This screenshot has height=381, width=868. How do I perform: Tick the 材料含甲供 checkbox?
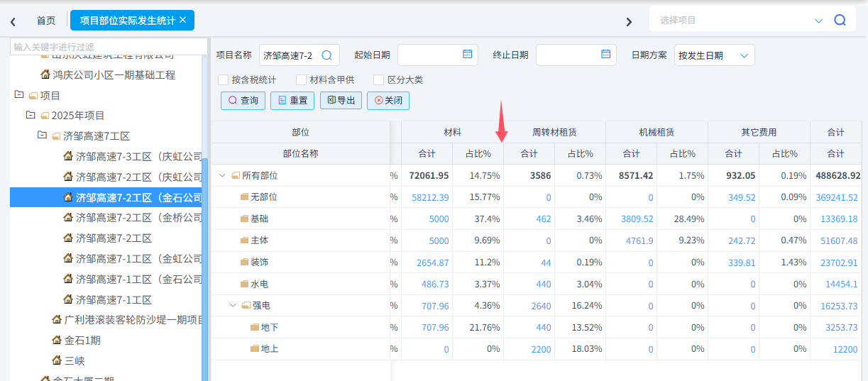[x=301, y=80]
